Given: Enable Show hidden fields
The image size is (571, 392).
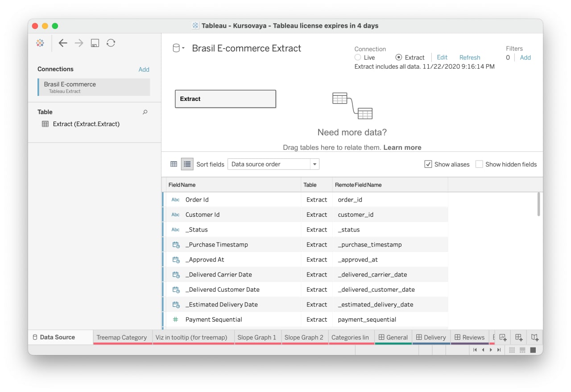Looking at the screenshot, I should (x=479, y=164).
